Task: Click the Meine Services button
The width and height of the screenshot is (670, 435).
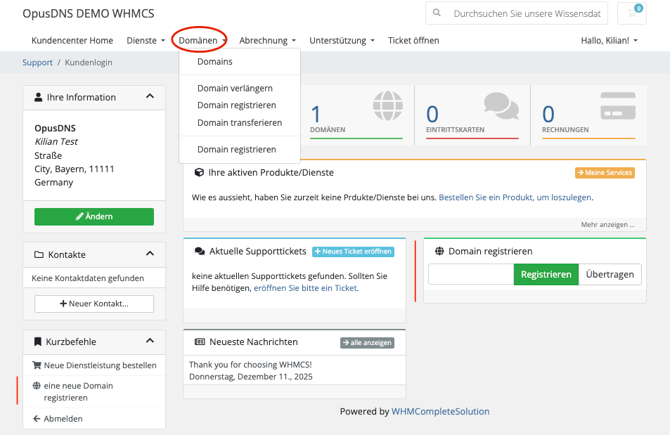Action: pos(605,173)
